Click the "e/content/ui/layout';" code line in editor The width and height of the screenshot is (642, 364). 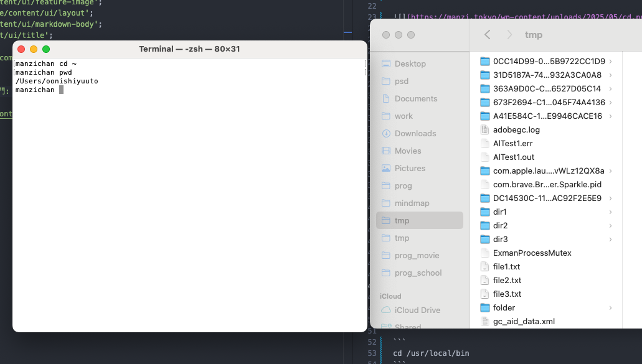tap(47, 13)
